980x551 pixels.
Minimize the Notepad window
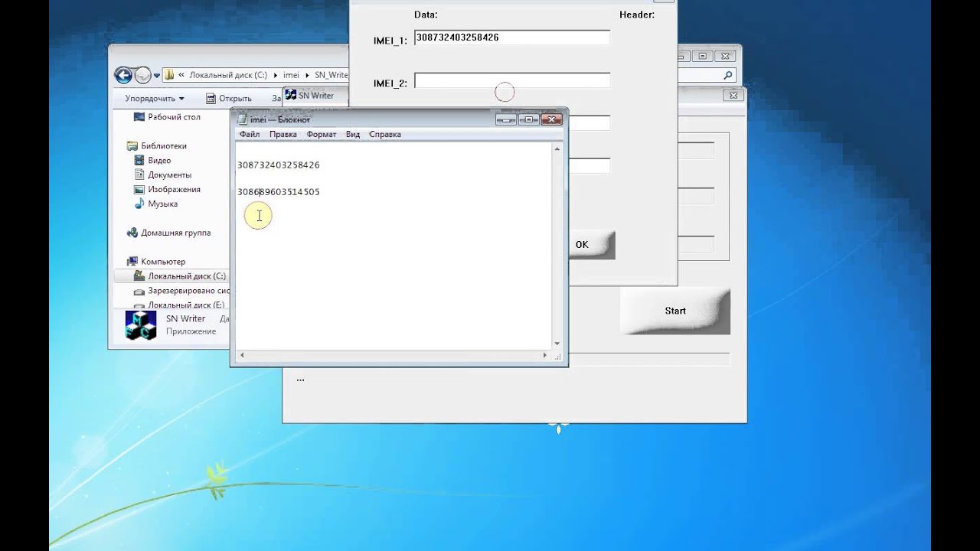coord(505,119)
